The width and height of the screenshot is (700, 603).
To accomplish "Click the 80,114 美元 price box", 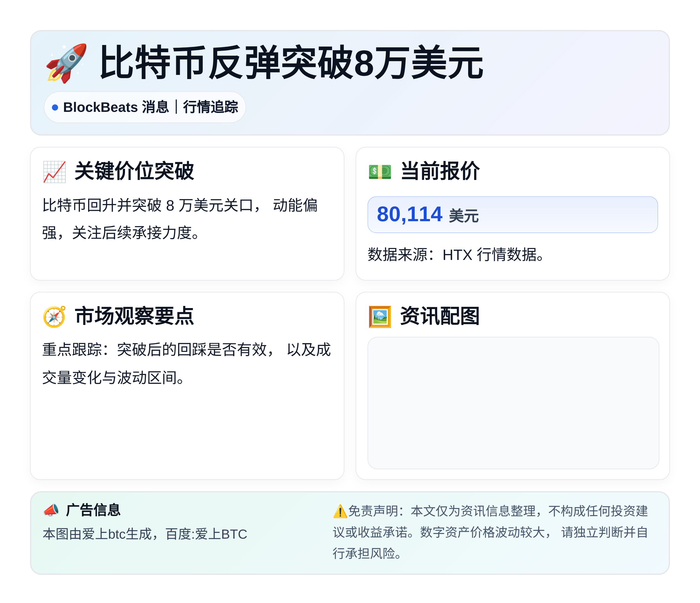I will (x=512, y=215).
